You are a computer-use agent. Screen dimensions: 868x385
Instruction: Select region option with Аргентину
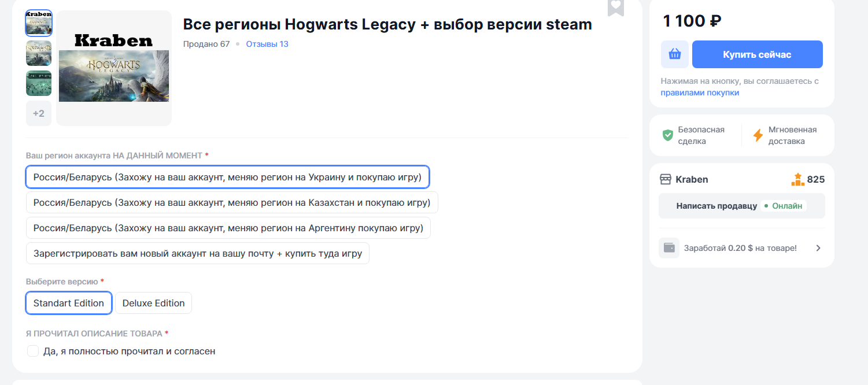coord(228,228)
